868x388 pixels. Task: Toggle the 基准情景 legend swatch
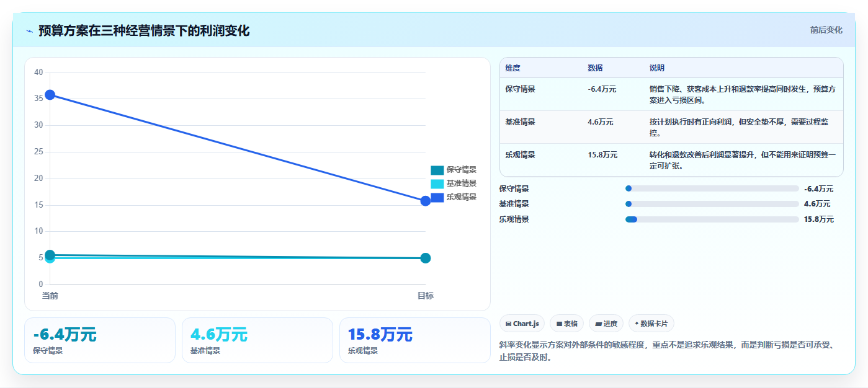[437, 183]
